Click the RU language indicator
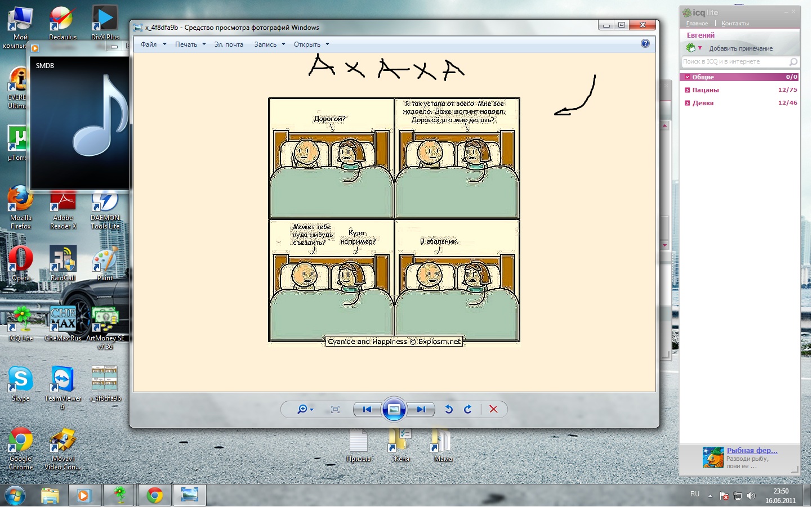 (695, 494)
